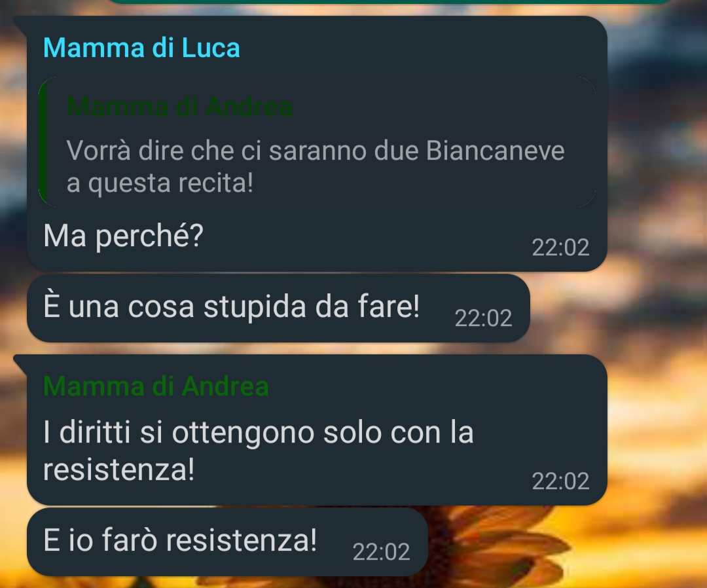Open Mamma di Andrea's green sender name

click(x=156, y=386)
